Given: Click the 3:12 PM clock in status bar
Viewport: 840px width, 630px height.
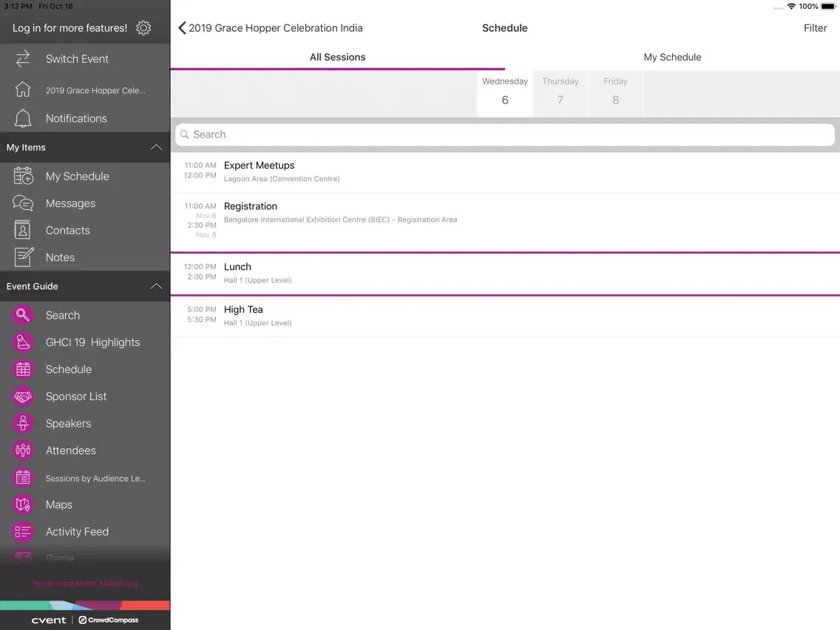Looking at the screenshot, I should [18, 7].
